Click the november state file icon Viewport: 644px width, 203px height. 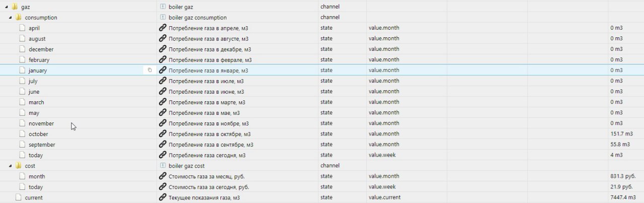tap(22, 123)
